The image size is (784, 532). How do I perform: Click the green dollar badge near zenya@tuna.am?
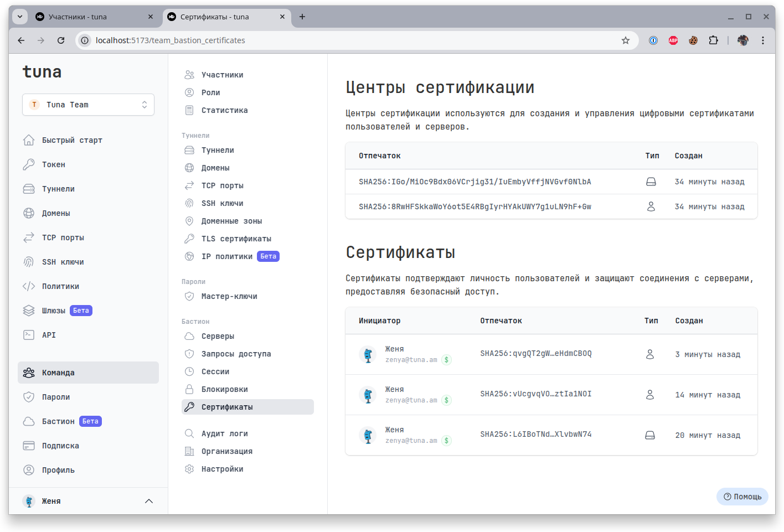(x=446, y=359)
